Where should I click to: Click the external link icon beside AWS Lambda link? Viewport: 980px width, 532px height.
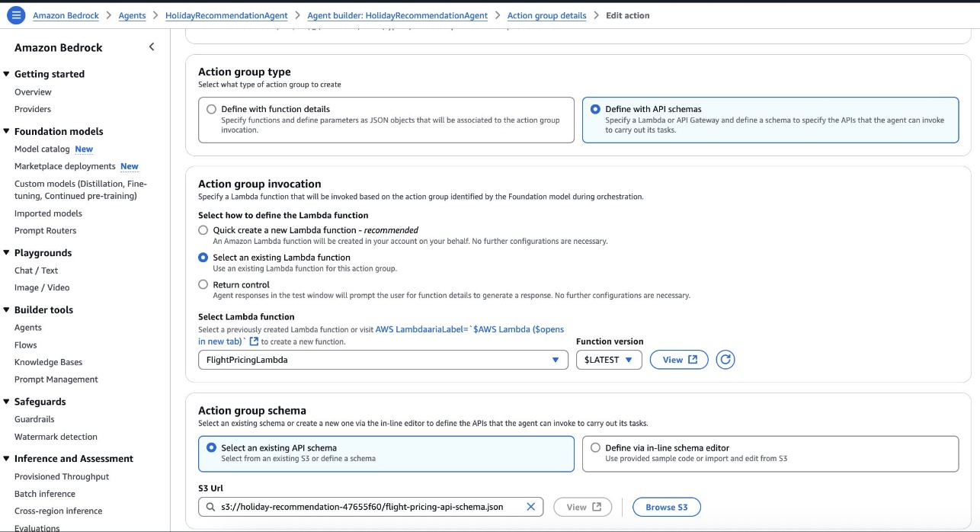pos(254,341)
